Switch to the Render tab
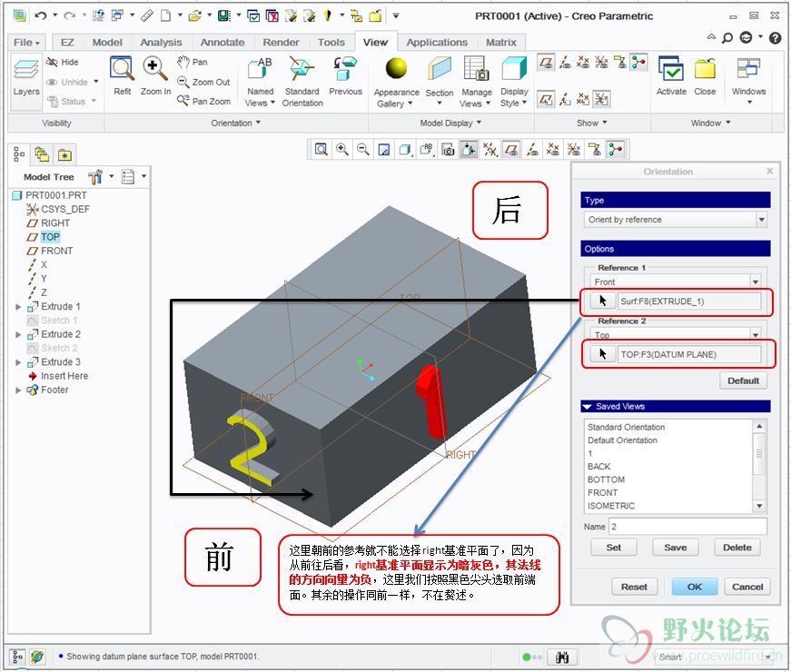 tap(281, 43)
